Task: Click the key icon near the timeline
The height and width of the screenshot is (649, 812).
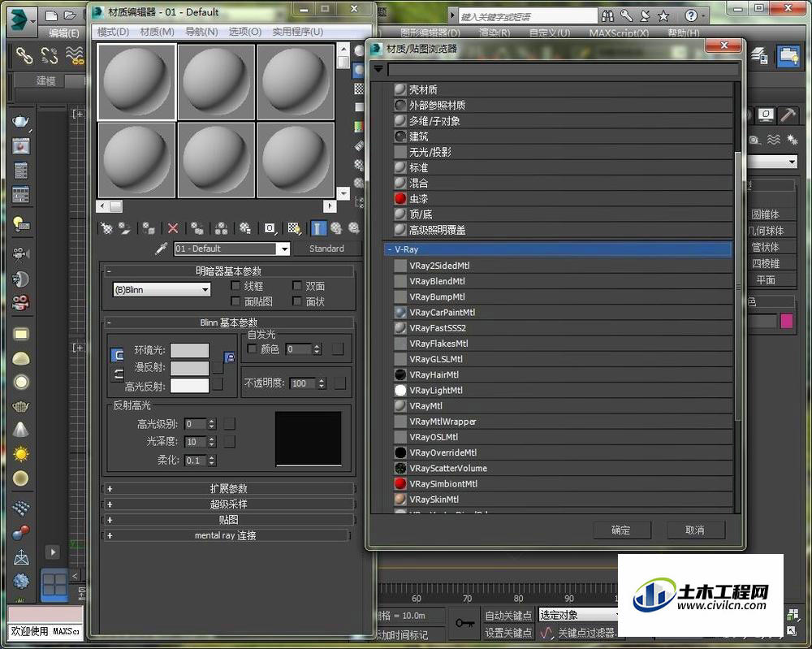Action: coord(464,623)
